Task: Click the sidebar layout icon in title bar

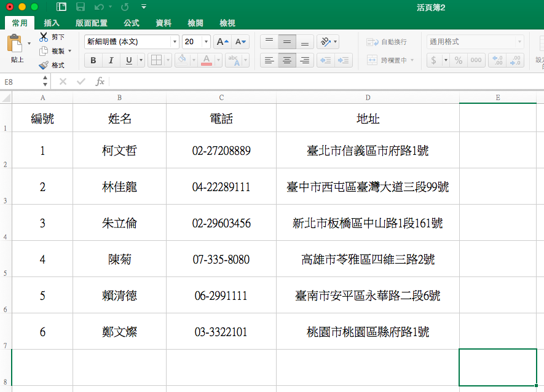Action: click(61, 7)
